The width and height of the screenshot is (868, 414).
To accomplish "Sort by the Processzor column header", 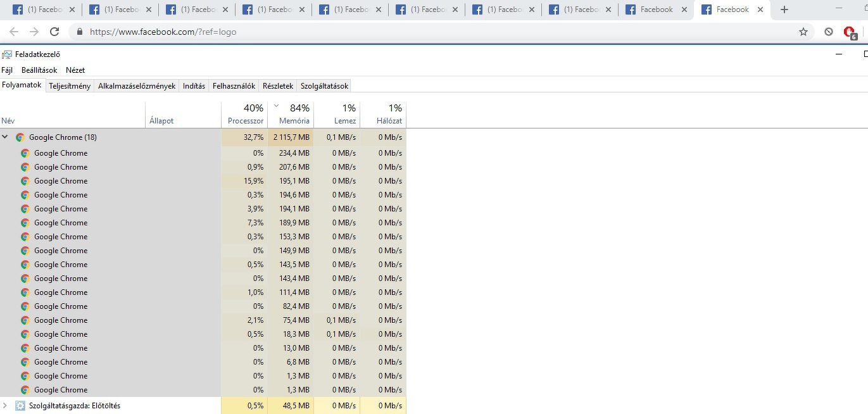I will (244, 115).
